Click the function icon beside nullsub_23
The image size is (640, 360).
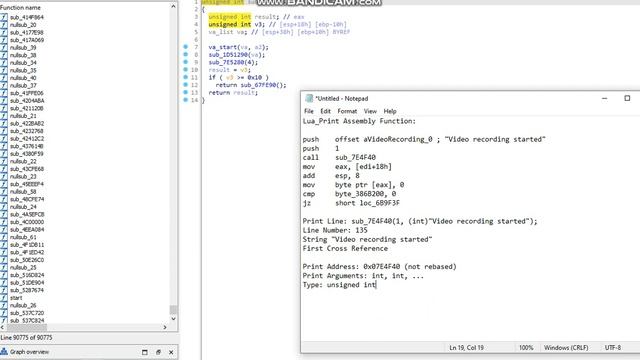pyautogui.click(x=4, y=176)
